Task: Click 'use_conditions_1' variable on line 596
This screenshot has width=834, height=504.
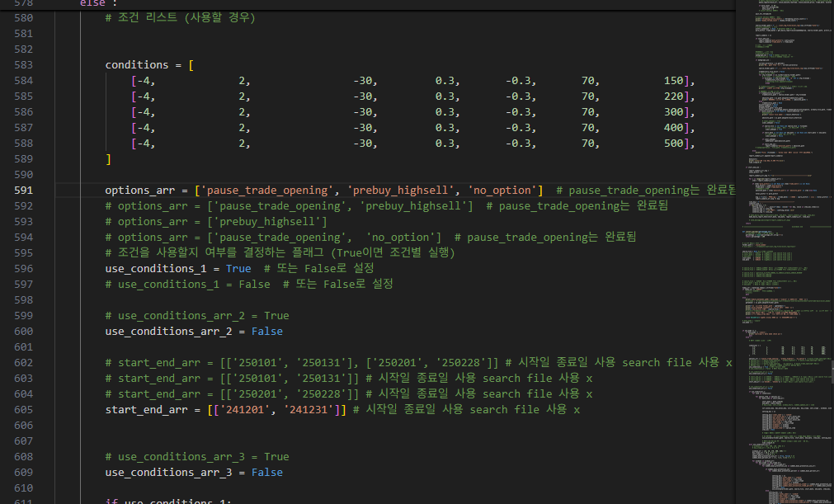Action: coord(156,268)
